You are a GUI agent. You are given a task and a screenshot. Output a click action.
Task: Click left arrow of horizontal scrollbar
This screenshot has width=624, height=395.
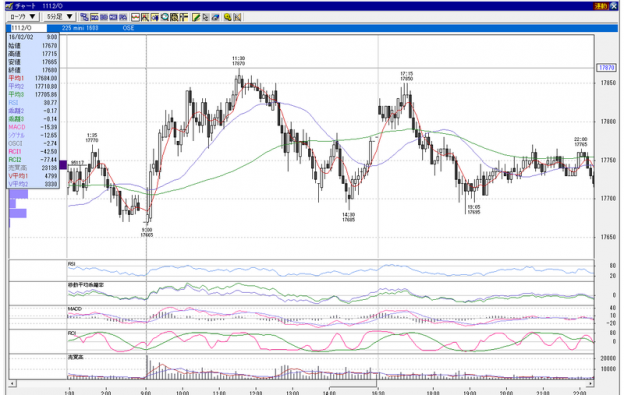click(13, 383)
